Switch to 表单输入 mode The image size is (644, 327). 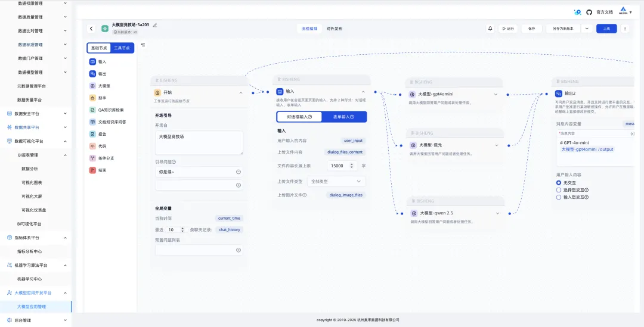[344, 117]
